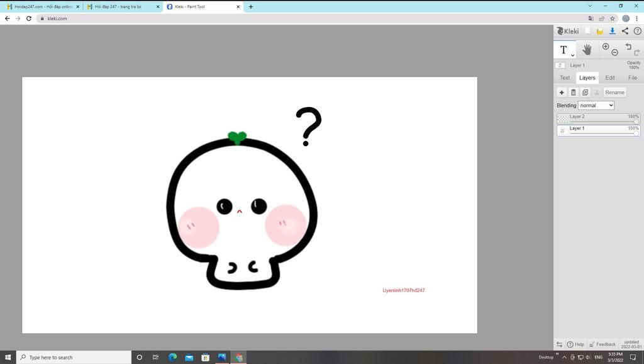Click the updated 2022-03-01 changelog note

tap(631, 344)
